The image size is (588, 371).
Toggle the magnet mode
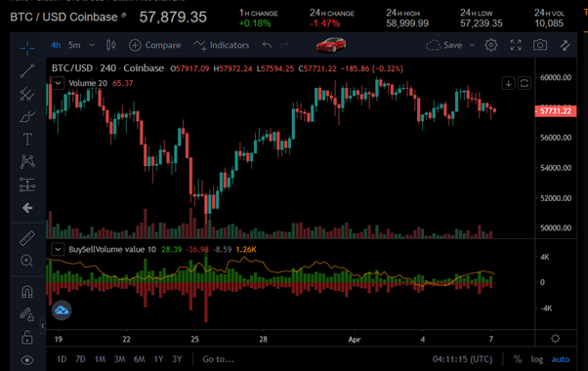coord(27,292)
